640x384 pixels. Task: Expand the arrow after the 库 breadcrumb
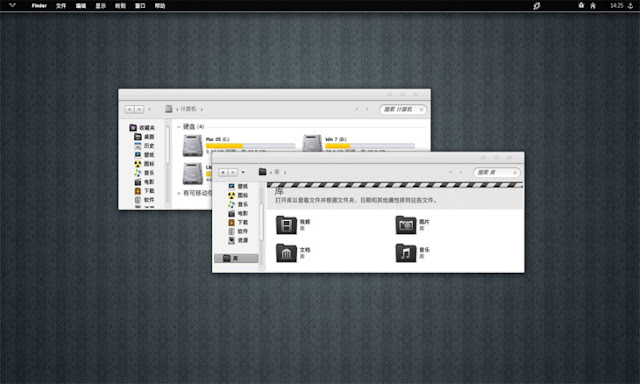point(285,172)
